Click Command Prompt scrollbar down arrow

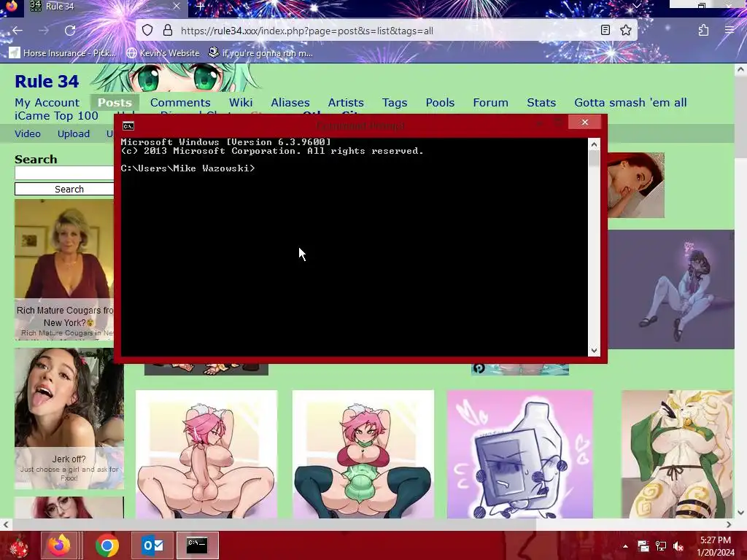[594, 351]
